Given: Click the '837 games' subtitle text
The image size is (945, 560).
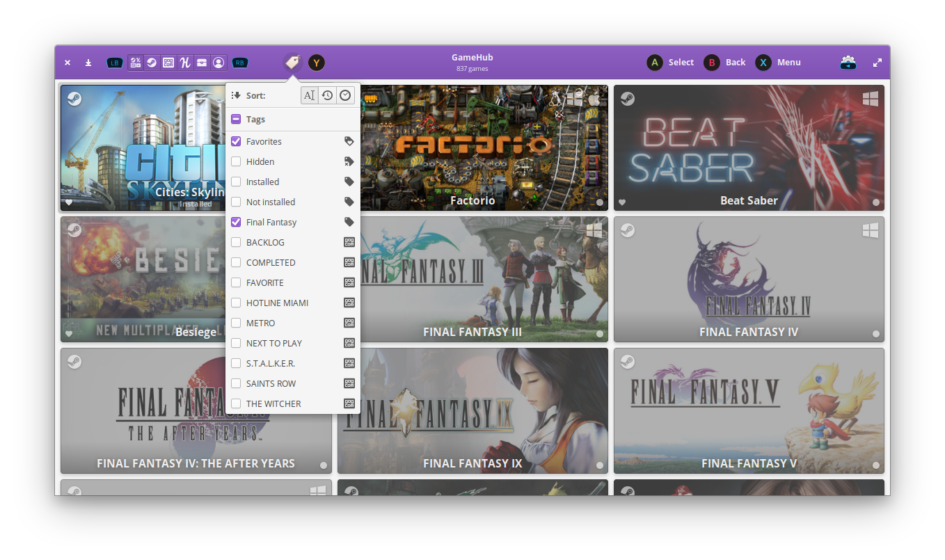Looking at the screenshot, I should point(472,69).
